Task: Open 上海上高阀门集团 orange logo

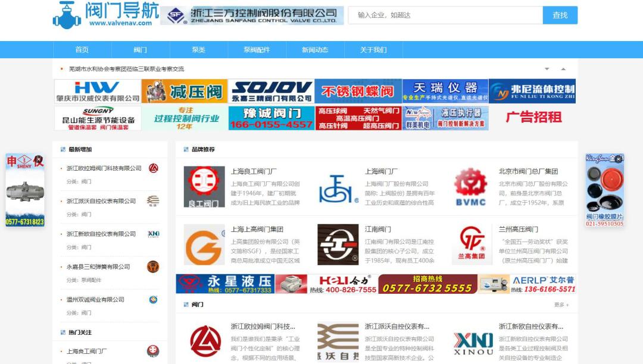Action: (x=204, y=244)
